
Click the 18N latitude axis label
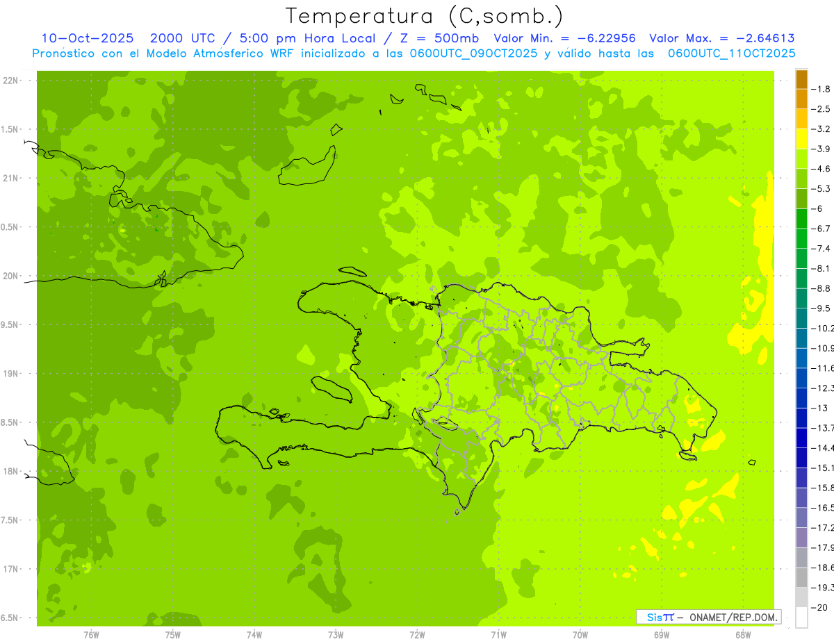click(11, 471)
